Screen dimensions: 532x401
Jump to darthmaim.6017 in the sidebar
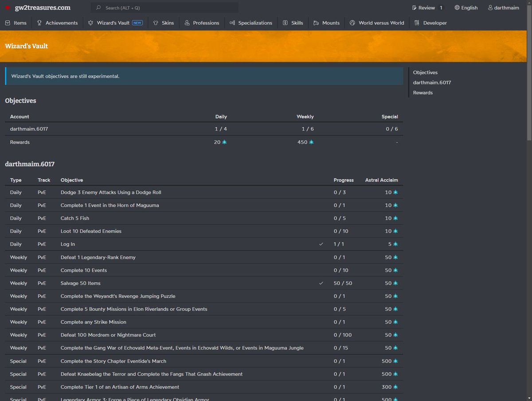[432, 83]
